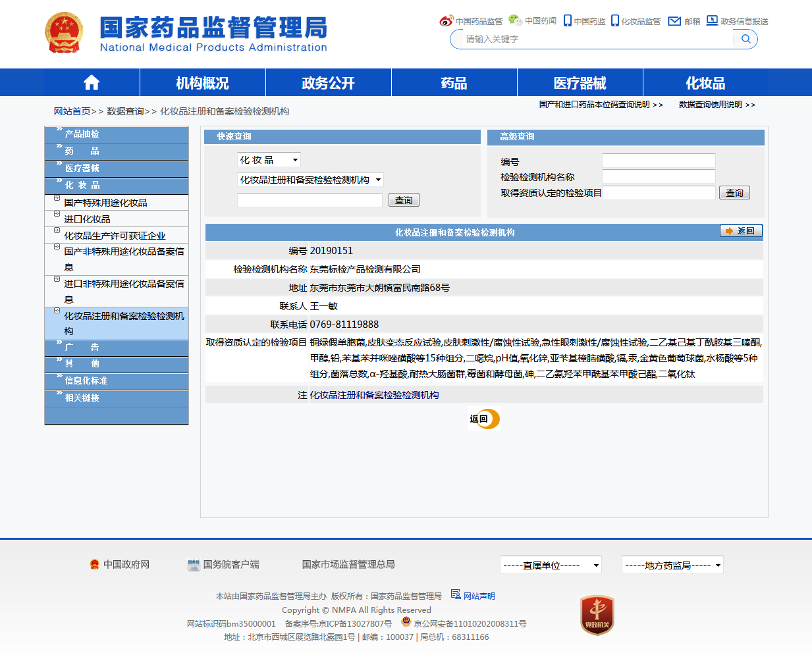Click the computer icon for 政务信息报送
Screen dimensions: 812x655
[712, 20]
